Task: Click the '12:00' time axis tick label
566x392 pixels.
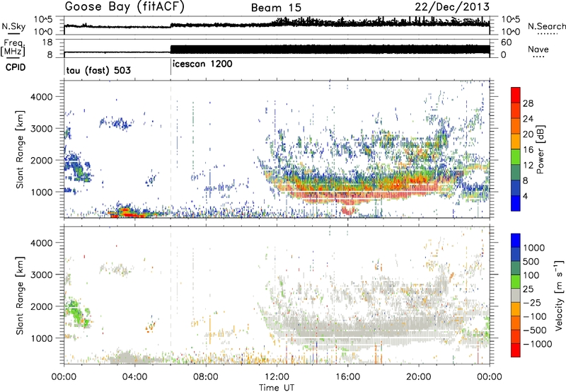Action: (277, 377)
